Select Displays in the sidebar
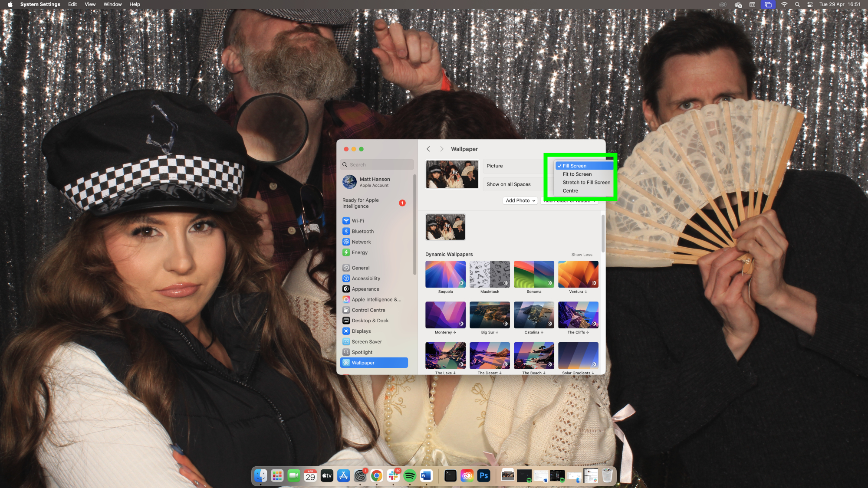This screenshot has width=868, height=488. click(361, 331)
